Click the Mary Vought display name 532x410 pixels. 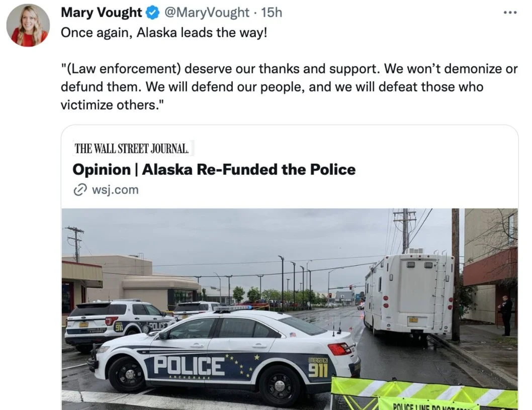point(101,13)
